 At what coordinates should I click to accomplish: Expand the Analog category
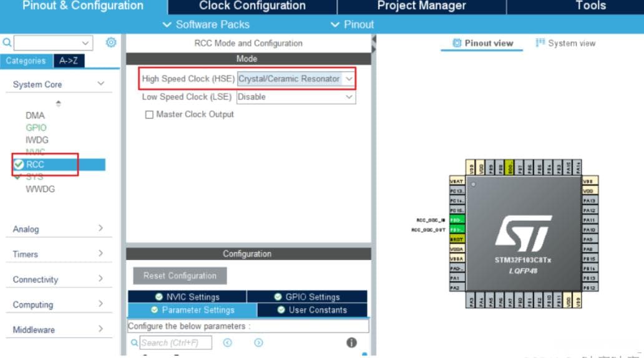click(x=100, y=228)
